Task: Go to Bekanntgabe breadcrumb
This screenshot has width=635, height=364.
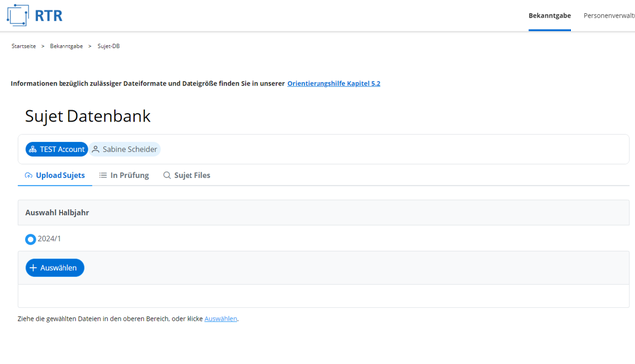Action: tap(66, 46)
